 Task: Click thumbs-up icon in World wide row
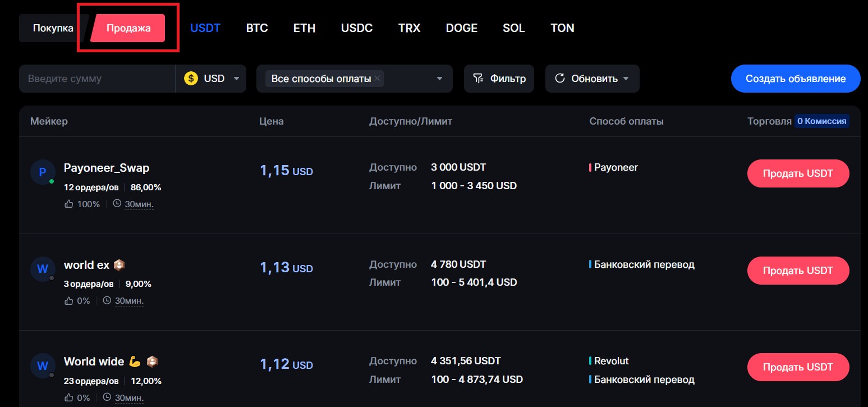pos(69,397)
